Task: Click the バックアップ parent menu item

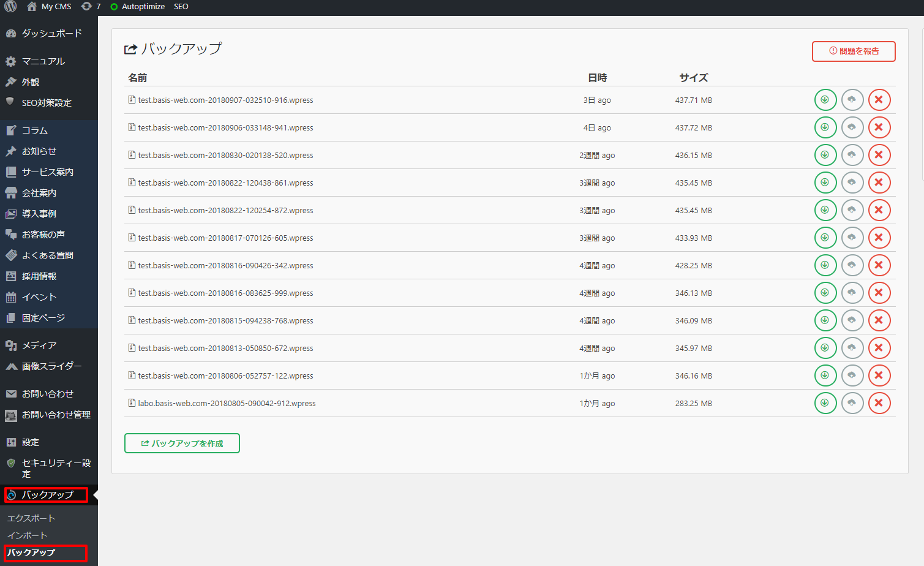Action: pyautogui.click(x=48, y=495)
